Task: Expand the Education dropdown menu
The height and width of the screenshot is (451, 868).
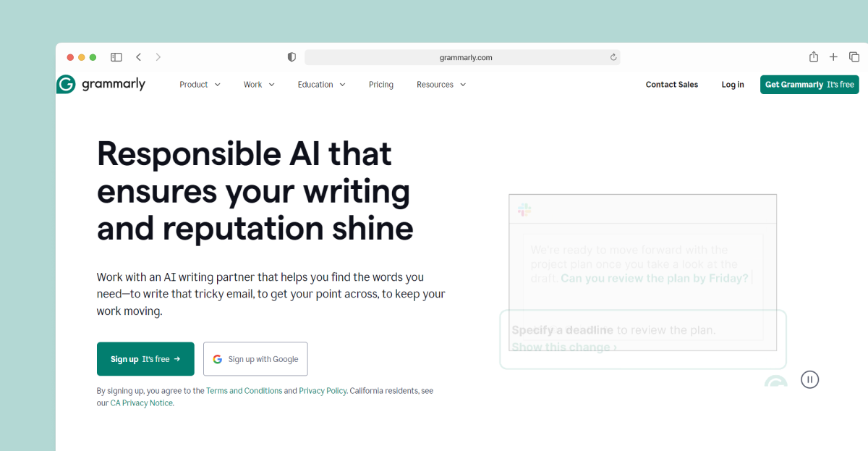Action: [322, 85]
